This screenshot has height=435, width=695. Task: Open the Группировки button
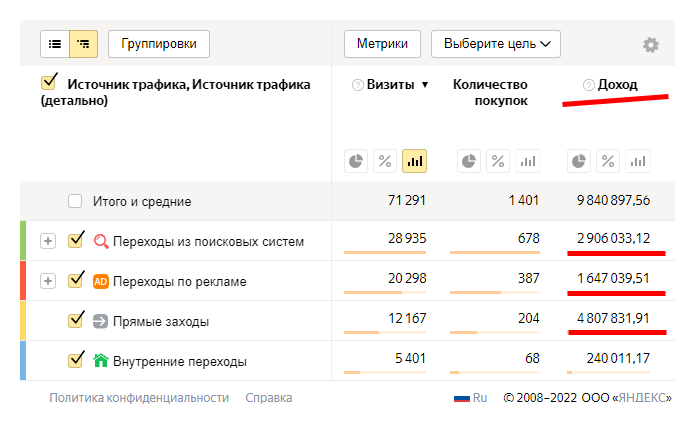[x=158, y=44]
